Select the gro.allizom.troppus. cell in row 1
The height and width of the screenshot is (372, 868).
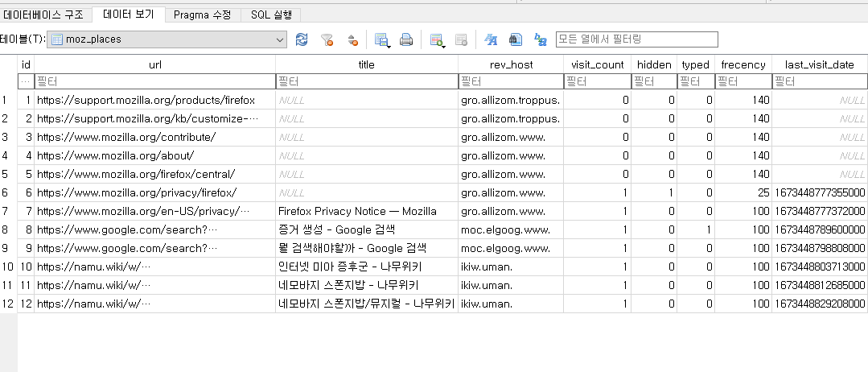click(511, 101)
